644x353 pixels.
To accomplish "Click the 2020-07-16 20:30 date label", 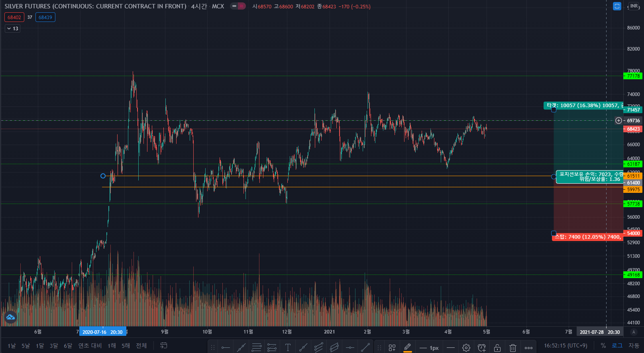I will click(x=102, y=332).
